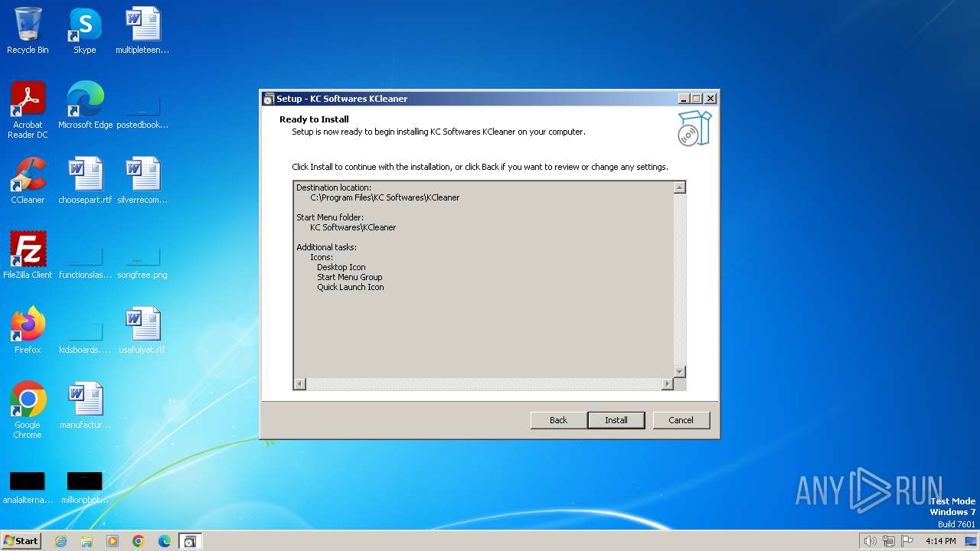Click the destination path C:\Program Files\KC Softwares\KCleaner
The height and width of the screenshot is (551, 980).
click(x=385, y=197)
